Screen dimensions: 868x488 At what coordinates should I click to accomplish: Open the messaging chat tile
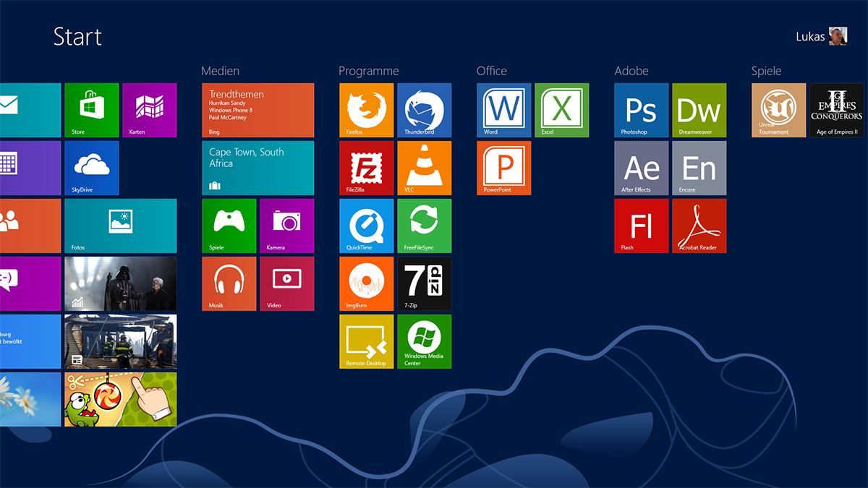[30, 283]
